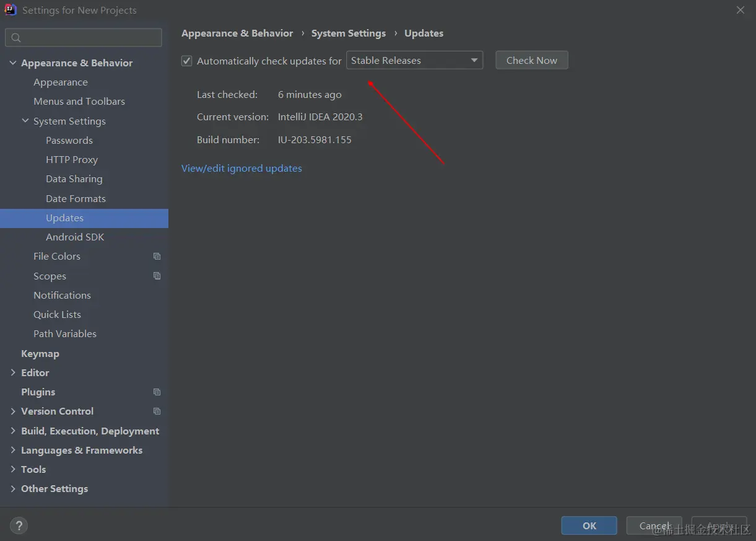This screenshot has height=541, width=756.
Task: Toggle Automatically check updates checkbox
Action: (186, 61)
